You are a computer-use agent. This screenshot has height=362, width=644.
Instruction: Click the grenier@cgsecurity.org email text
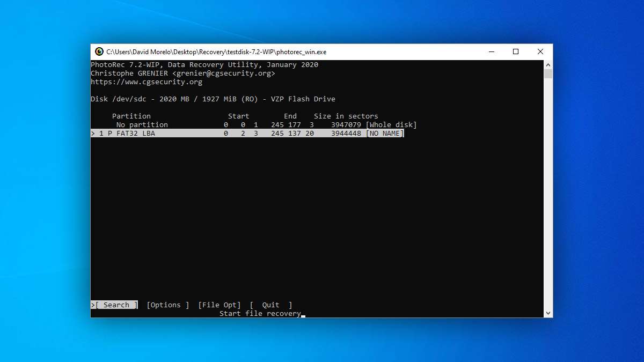tap(224, 73)
